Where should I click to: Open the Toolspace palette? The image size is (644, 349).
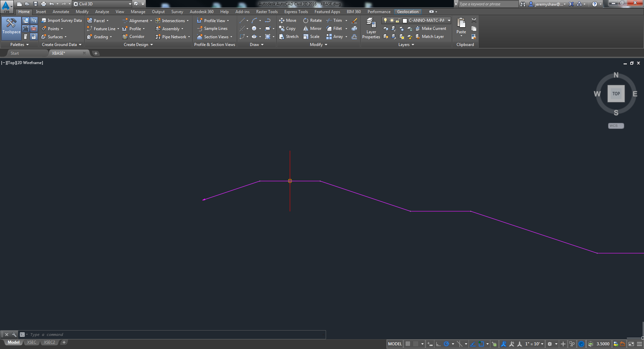coord(11,28)
